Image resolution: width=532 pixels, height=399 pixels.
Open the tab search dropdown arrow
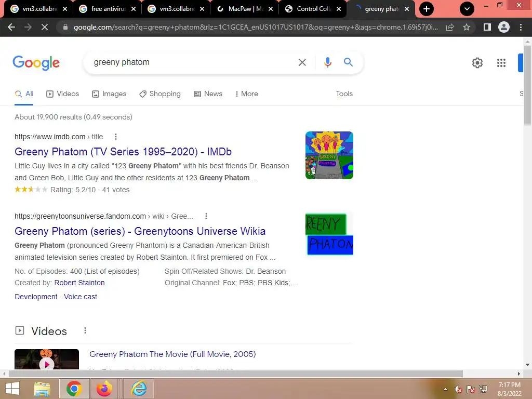(467, 9)
